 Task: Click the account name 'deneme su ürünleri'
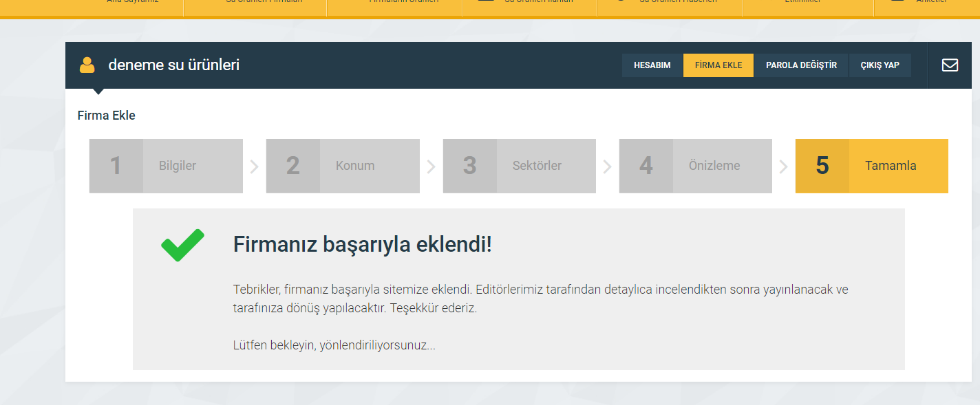[x=174, y=65]
